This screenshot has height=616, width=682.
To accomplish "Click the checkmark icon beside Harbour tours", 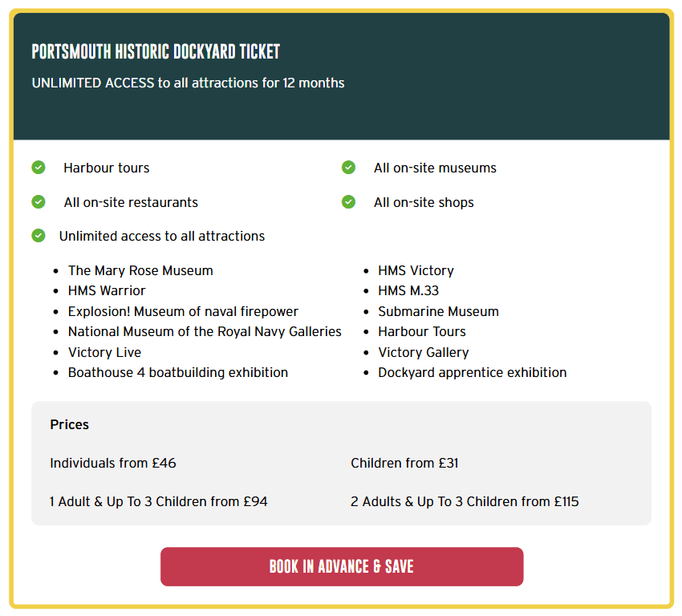I will point(39,168).
